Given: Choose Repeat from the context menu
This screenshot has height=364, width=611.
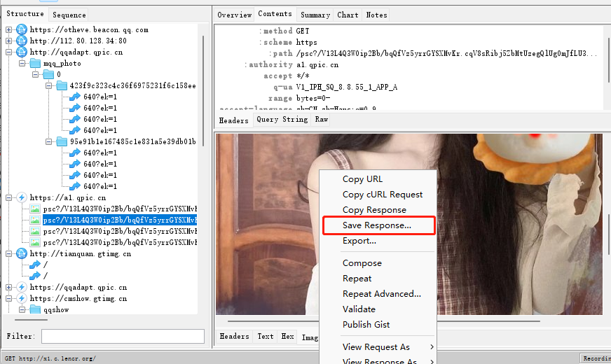Looking at the screenshot, I should tap(378, 279).
